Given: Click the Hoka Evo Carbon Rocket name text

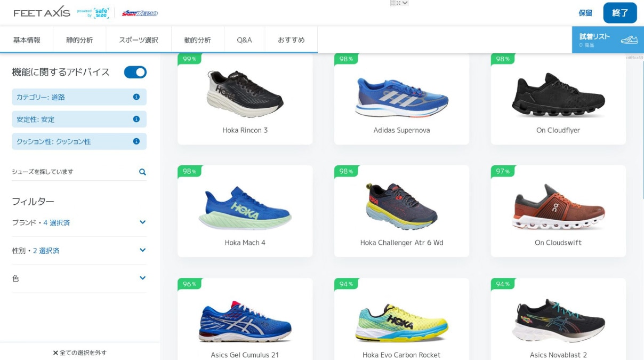Looking at the screenshot, I should point(402,355).
